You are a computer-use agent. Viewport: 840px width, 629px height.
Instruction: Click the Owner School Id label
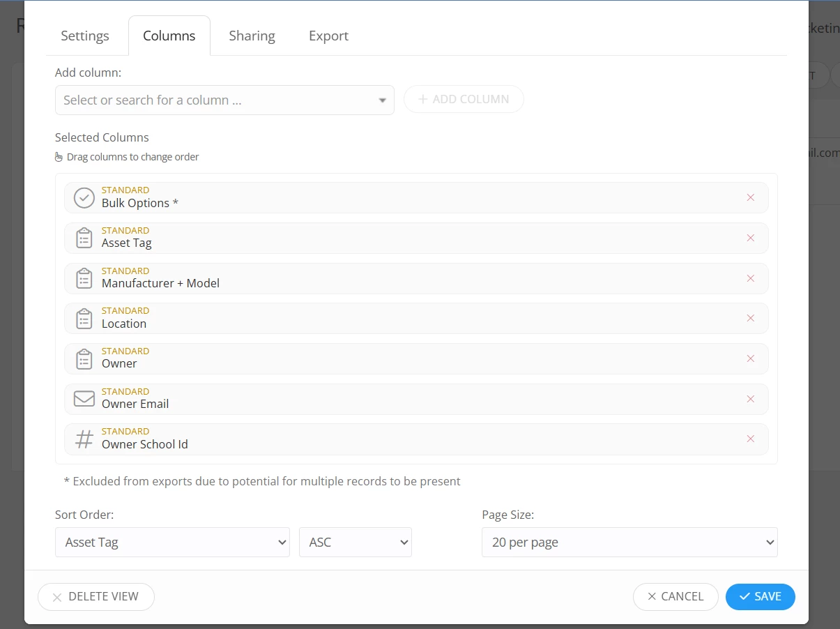point(145,444)
